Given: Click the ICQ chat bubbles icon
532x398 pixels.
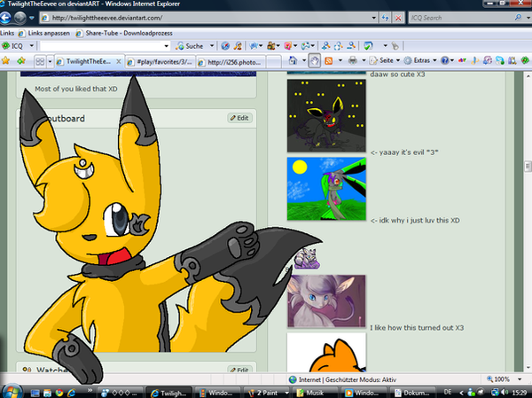Looking at the screenshot, I should point(254,46).
